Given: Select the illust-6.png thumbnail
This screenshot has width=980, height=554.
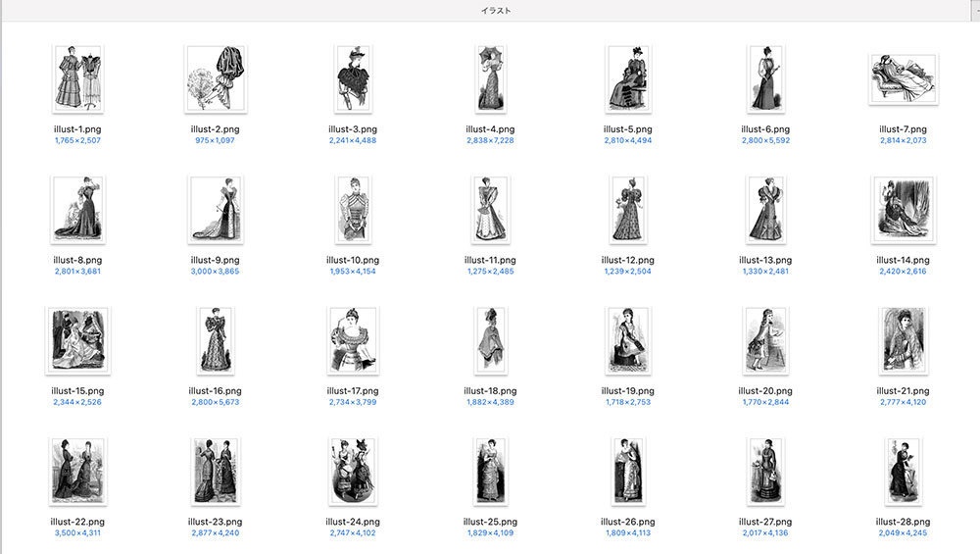Looking at the screenshot, I should point(765,78).
